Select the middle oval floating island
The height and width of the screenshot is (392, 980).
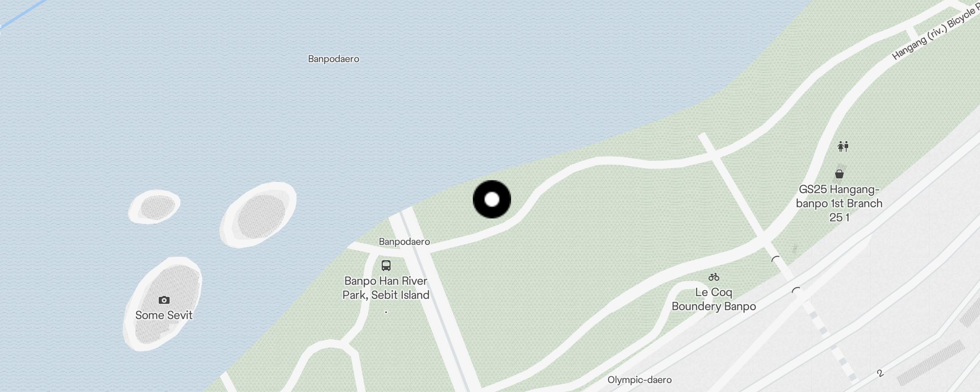[x=258, y=215]
